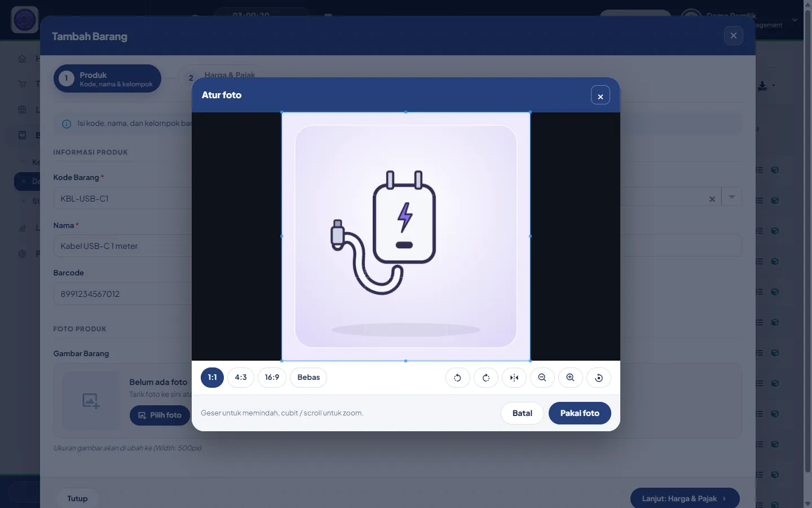The height and width of the screenshot is (508, 812).
Task: Click the Nama input field
Action: point(123,246)
